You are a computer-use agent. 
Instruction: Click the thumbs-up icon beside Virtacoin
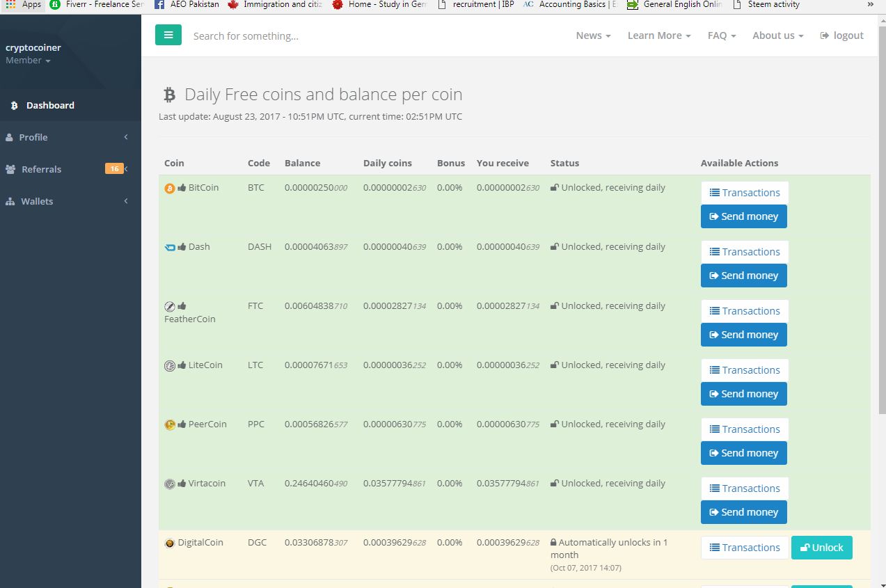[x=182, y=483]
